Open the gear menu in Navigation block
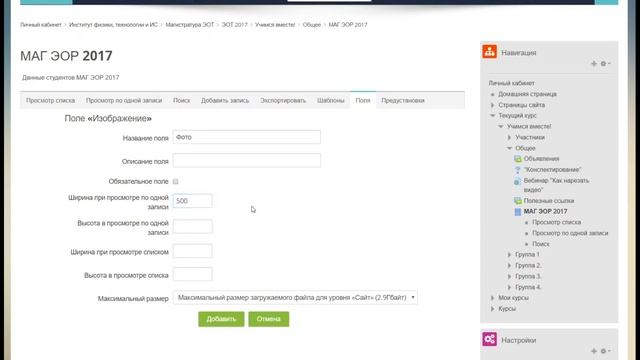The width and height of the screenshot is (640, 360). coord(605,64)
